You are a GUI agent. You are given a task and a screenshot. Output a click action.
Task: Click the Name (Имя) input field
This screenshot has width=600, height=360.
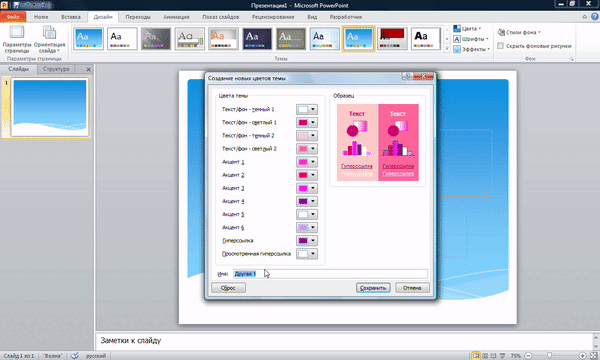330,274
